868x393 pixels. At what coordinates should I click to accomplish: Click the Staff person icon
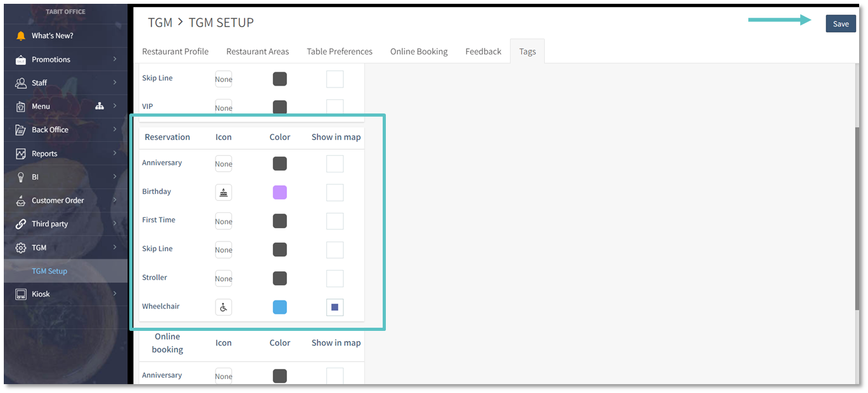tap(21, 83)
